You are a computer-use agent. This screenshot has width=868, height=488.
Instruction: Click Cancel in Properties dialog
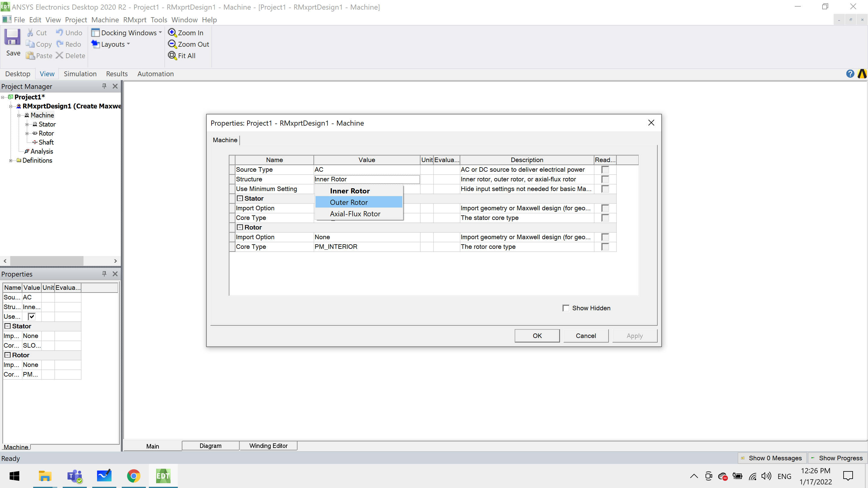point(586,336)
